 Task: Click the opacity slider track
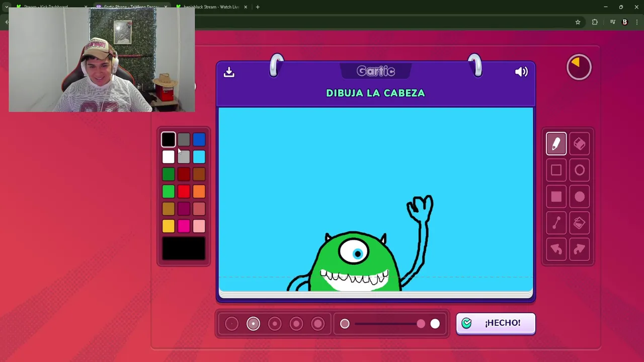coord(390,324)
